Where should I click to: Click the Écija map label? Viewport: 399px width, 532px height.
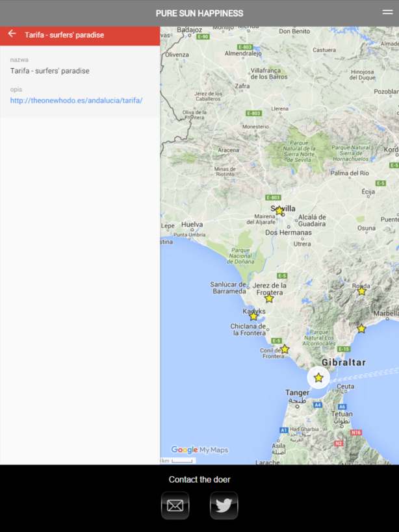click(368, 192)
